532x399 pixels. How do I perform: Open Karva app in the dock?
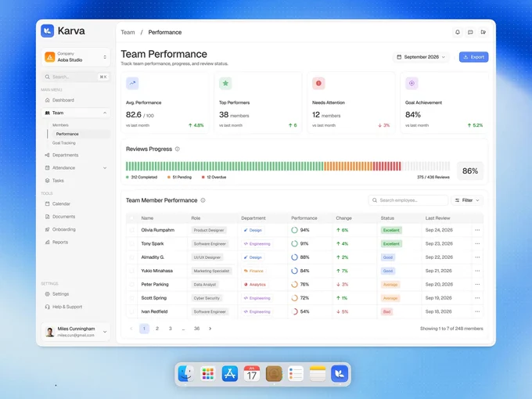[340, 373]
